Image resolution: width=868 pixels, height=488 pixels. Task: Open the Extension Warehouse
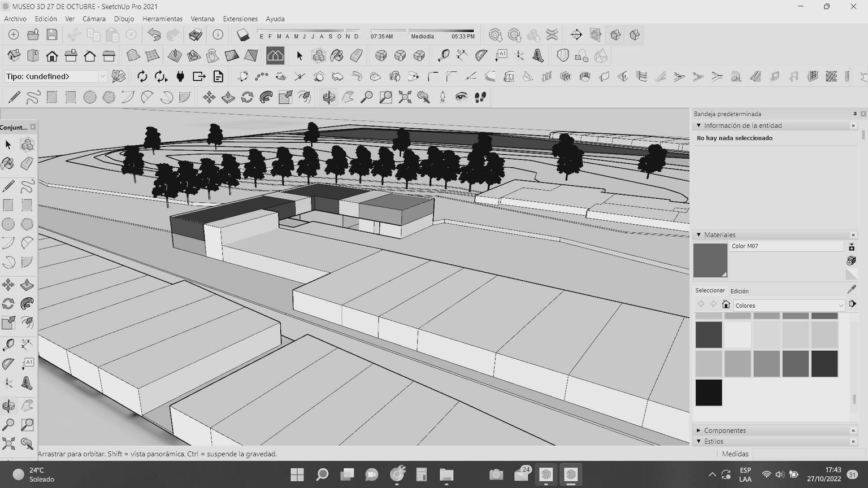point(552,35)
